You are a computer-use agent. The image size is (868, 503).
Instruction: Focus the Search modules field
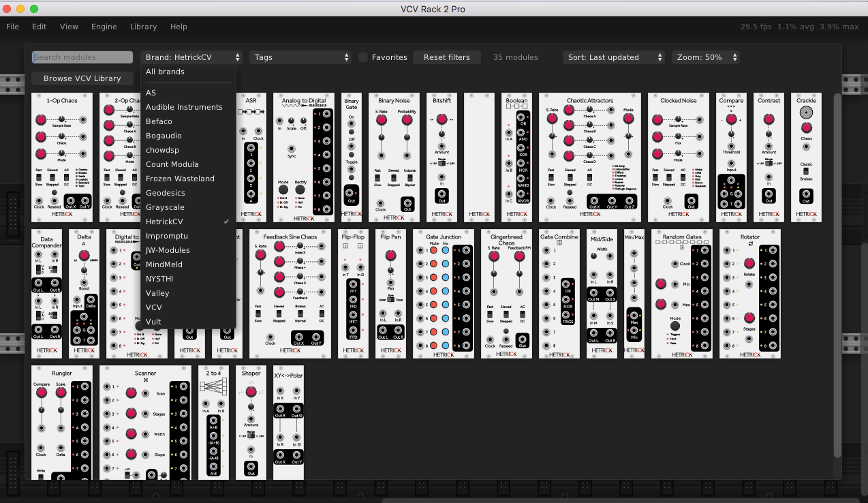pyautogui.click(x=82, y=57)
